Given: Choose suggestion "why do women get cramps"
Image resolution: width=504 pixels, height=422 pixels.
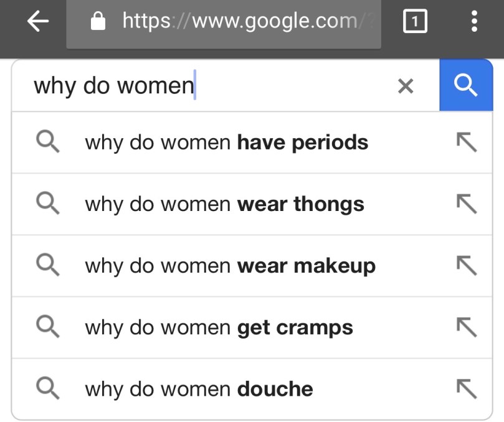Looking at the screenshot, I should pyautogui.click(x=219, y=327).
